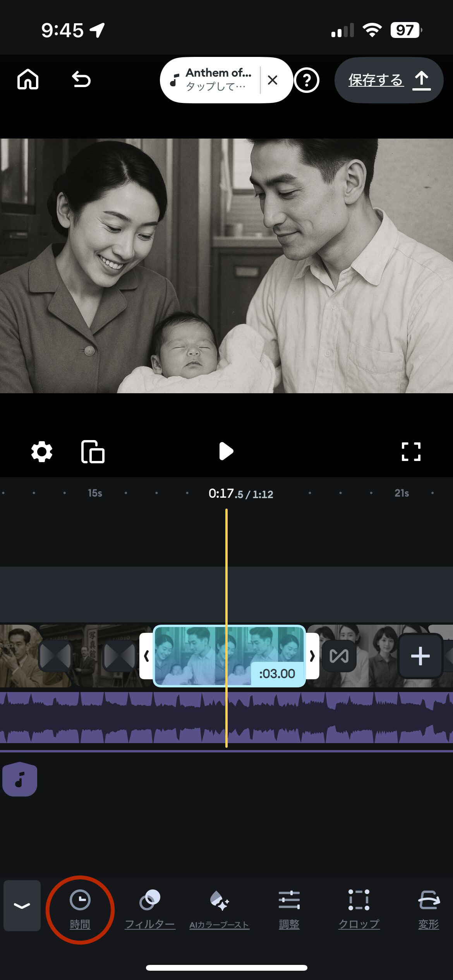Open the フィルター filter tool
The height and width of the screenshot is (980, 453).
[x=150, y=910]
